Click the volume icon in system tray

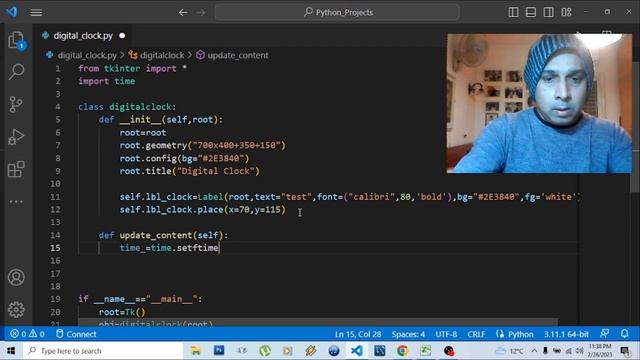580,351
